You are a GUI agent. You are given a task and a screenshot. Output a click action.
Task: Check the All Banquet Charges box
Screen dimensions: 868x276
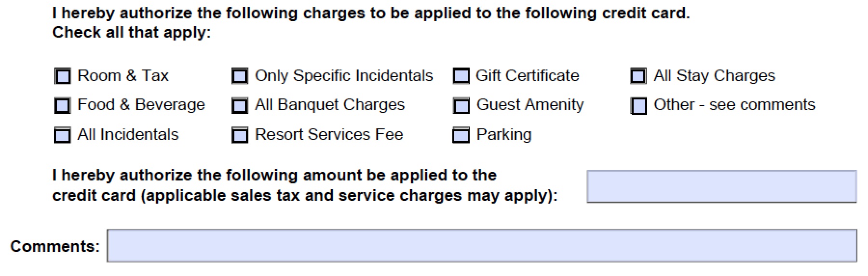pos(240,106)
